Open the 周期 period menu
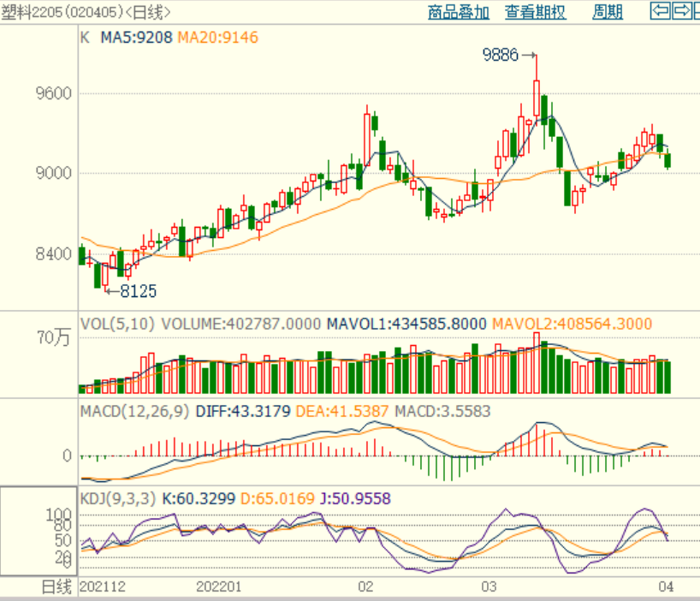Viewport: 700px width, 601px height. (608, 12)
